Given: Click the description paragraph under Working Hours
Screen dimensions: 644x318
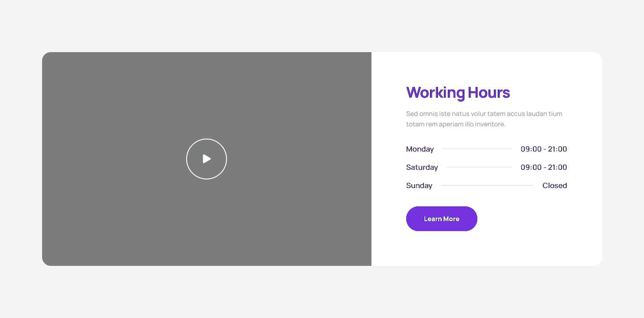Looking at the screenshot, I should point(484,119).
